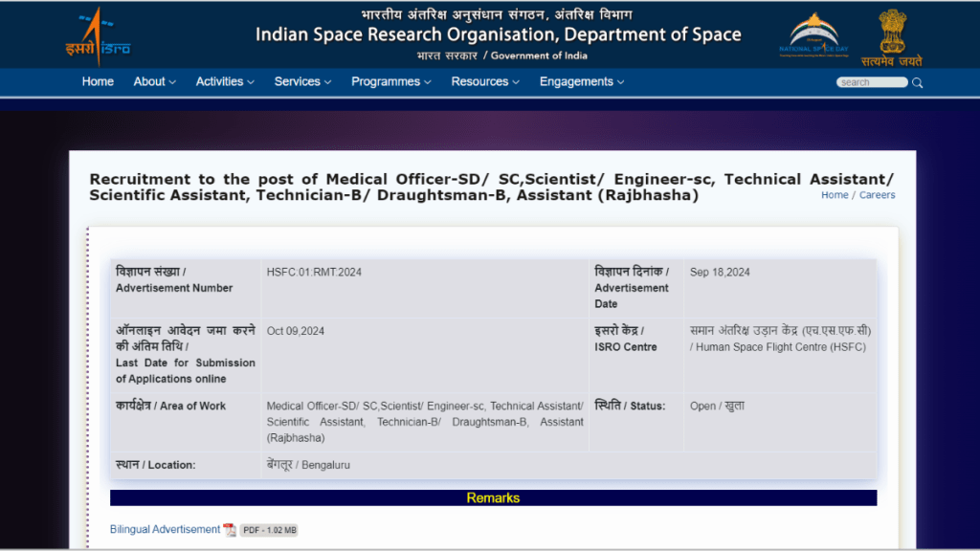The height and width of the screenshot is (551, 980).
Task: Click the Government of India header text
Action: [x=539, y=55]
